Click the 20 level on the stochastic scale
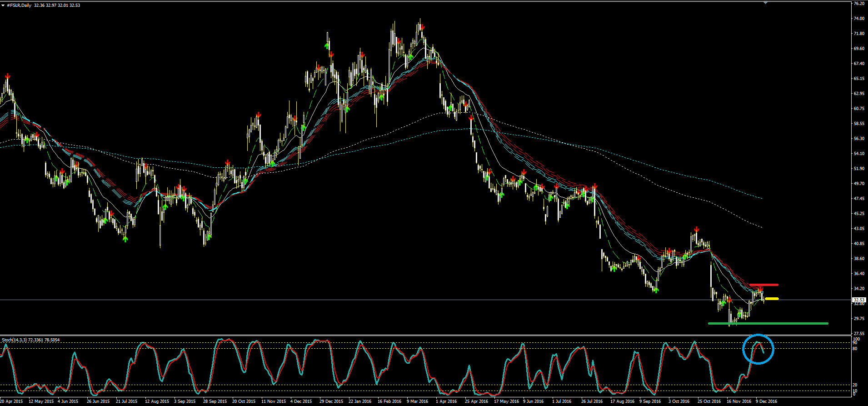This screenshot has width=868, height=406. [855, 385]
